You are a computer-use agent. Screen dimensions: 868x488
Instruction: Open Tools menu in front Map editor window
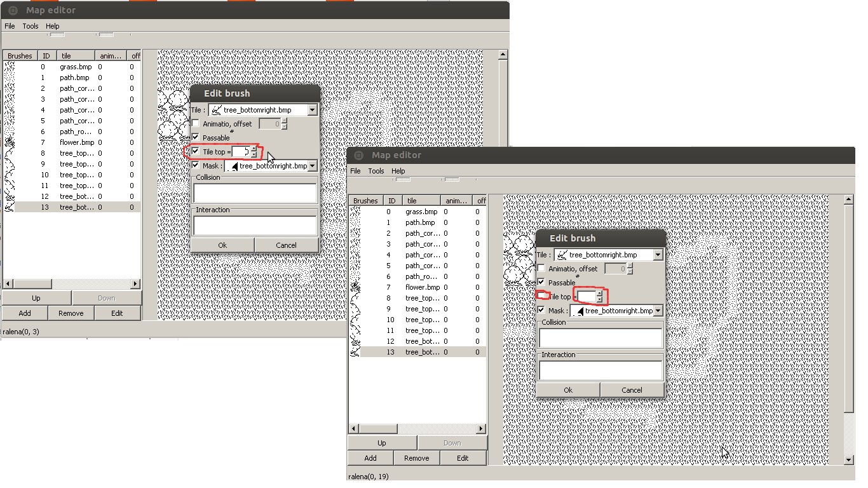pos(376,171)
